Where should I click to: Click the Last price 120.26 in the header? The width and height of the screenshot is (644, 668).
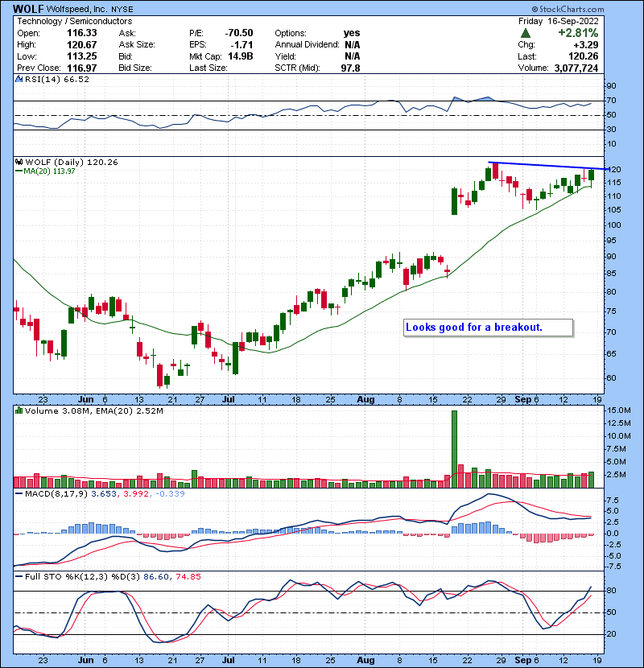pyautogui.click(x=583, y=56)
